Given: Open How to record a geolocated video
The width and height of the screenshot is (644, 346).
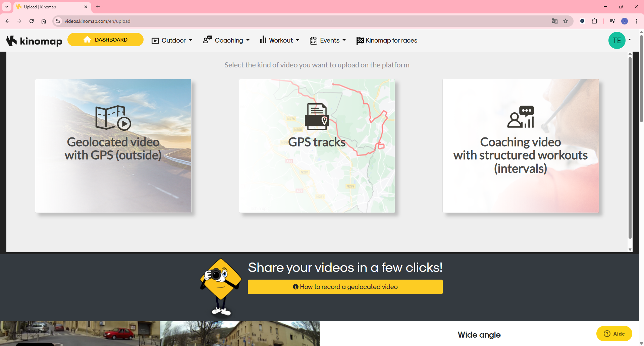Looking at the screenshot, I should pos(345,287).
